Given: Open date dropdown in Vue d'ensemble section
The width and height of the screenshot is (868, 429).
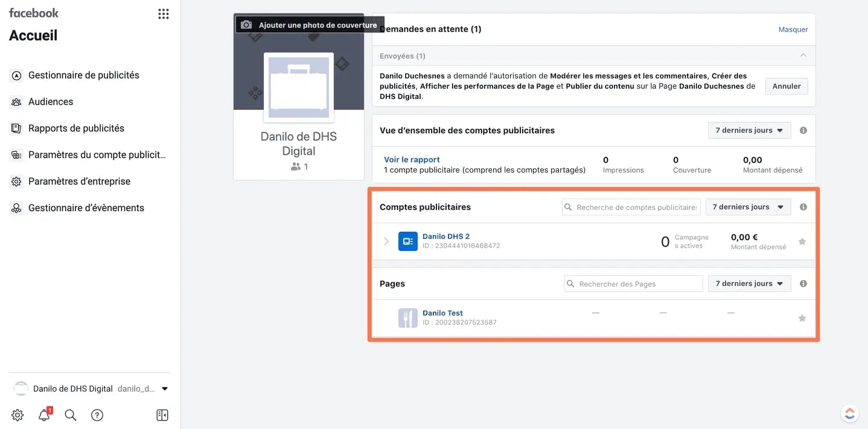Looking at the screenshot, I should 749,130.
